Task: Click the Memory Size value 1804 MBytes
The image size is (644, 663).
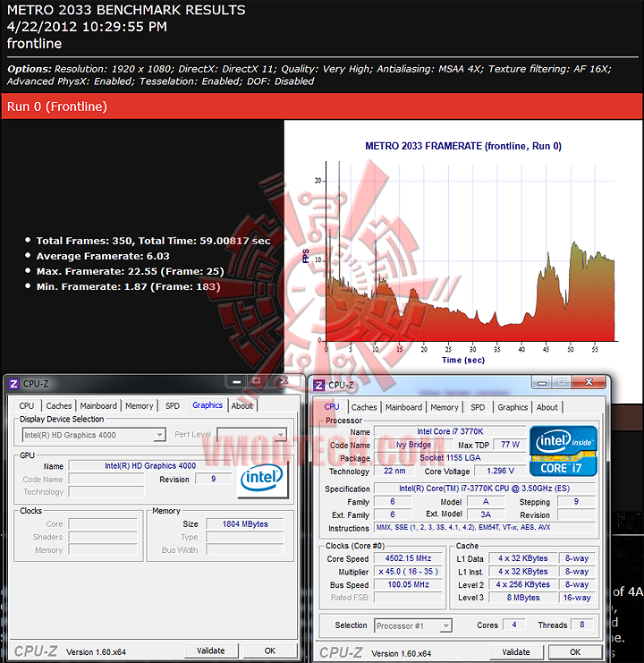Action: click(x=245, y=524)
